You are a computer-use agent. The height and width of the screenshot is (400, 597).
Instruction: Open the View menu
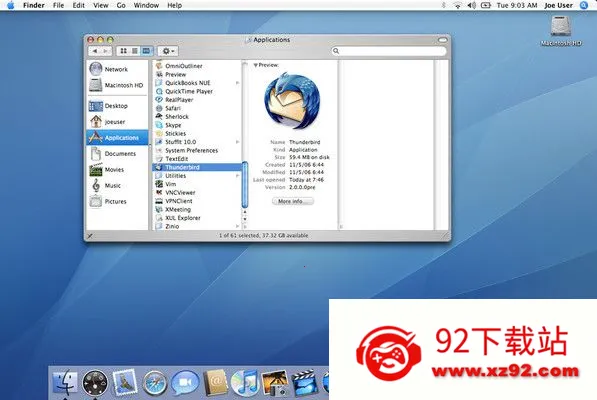pyautogui.click(x=101, y=5)
